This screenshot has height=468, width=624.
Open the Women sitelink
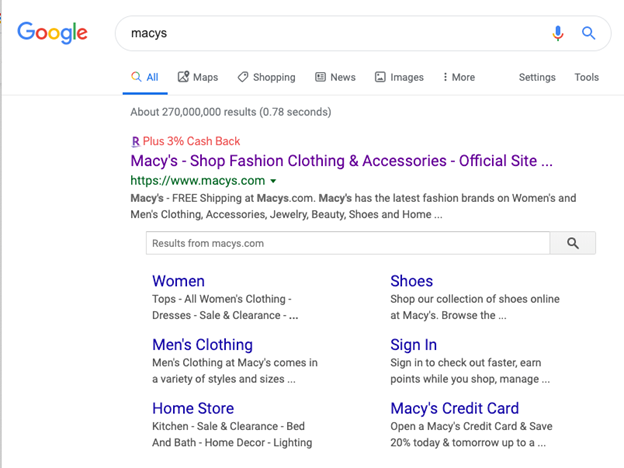[x=178, y=281]
